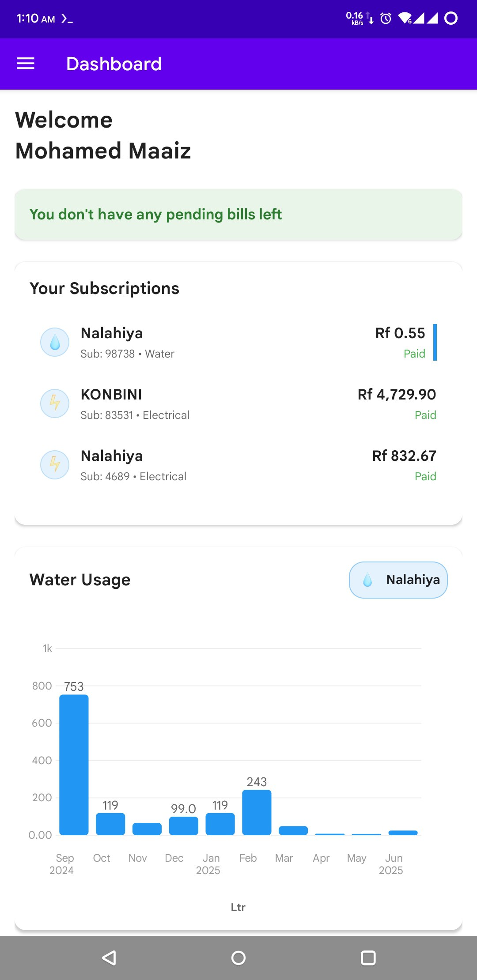Viewport: 477px width, 980px height.
Task: Open the KONBINI electrical subscription
Action: click(x=135, y=404)
